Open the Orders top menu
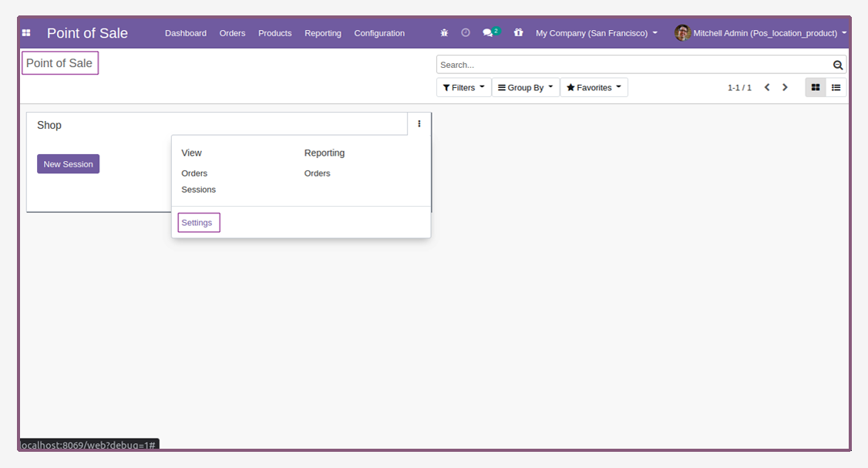This screenshot has height=468, width=868. point(232,33)
